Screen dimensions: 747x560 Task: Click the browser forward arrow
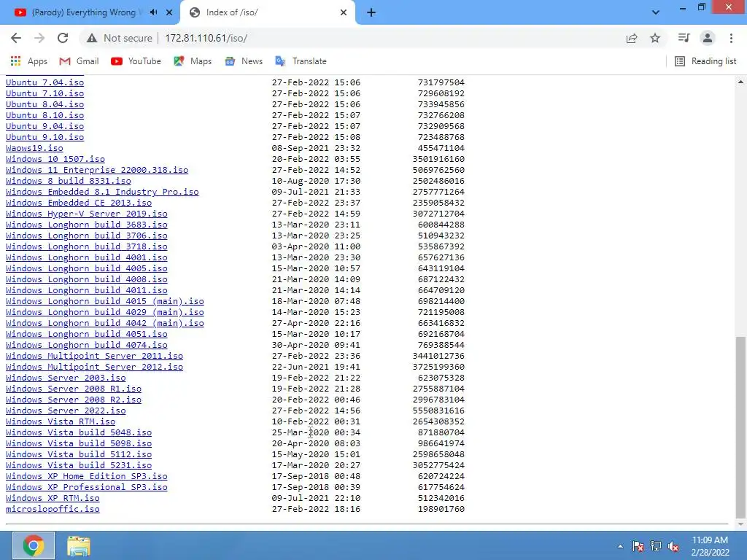[x=39, y=38]
